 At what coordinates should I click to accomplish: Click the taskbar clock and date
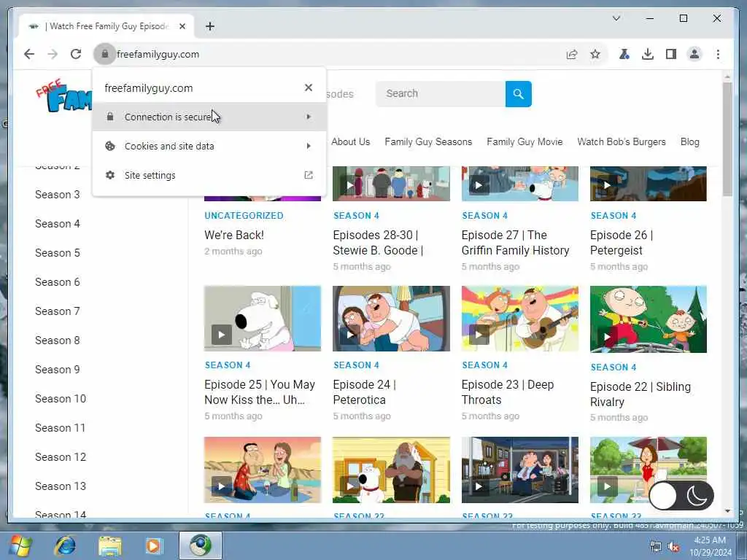(x=710, y=546)
